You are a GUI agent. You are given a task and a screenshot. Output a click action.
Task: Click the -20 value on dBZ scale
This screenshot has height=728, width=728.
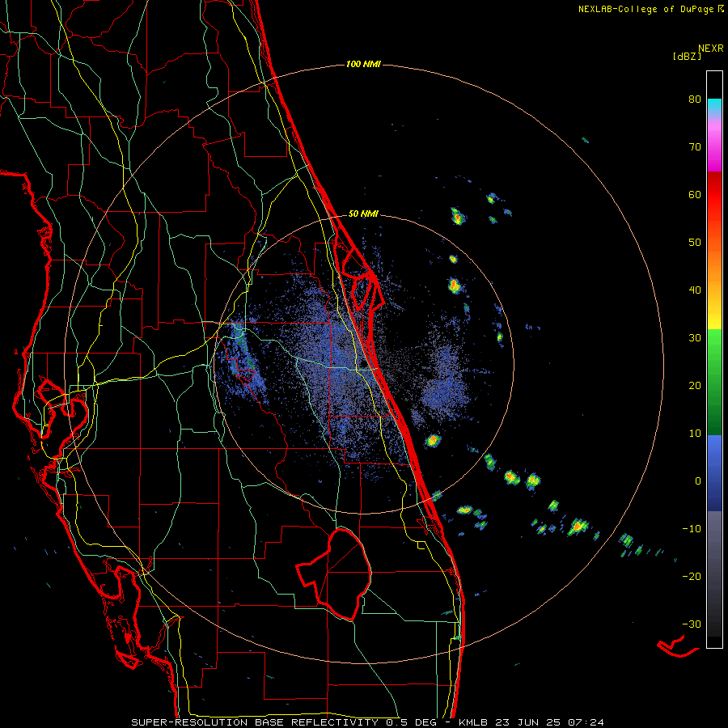[x=692, y=577]
